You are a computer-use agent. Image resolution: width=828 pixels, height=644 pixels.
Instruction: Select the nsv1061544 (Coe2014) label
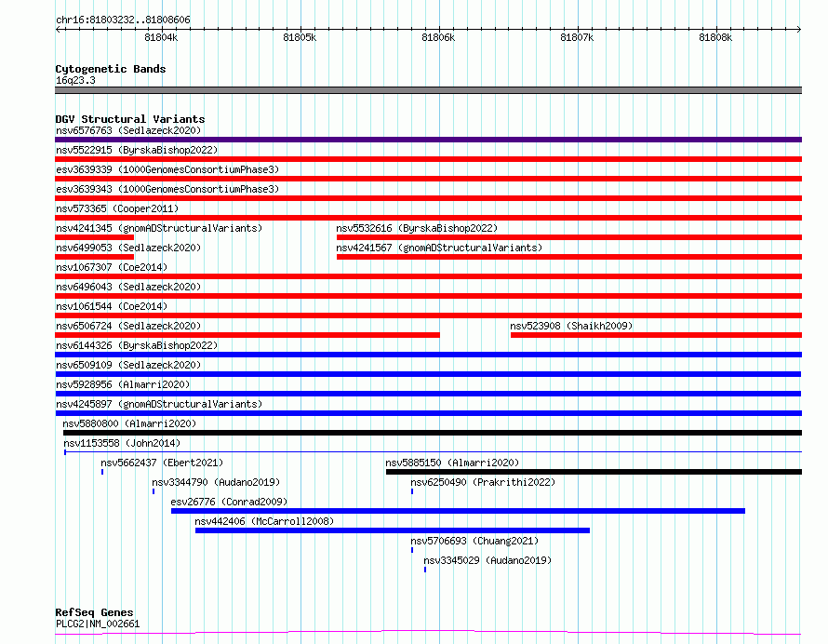point(112,306)
